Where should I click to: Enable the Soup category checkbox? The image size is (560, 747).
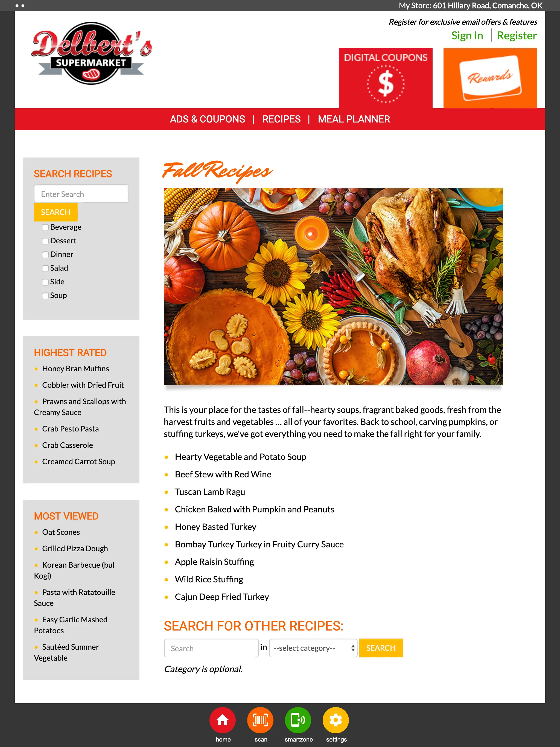[x=45, y=295]
